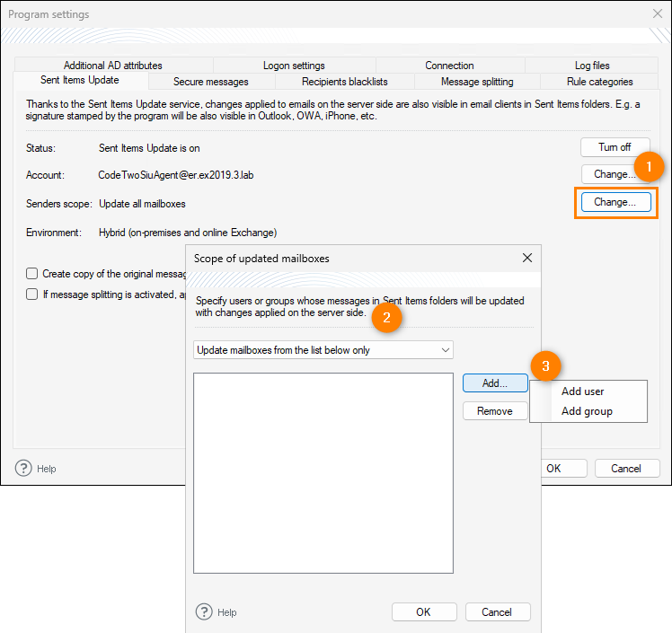672x633 pixels.
Task: Choose Add user from the popup menu
Action: (x=582, y=391)
